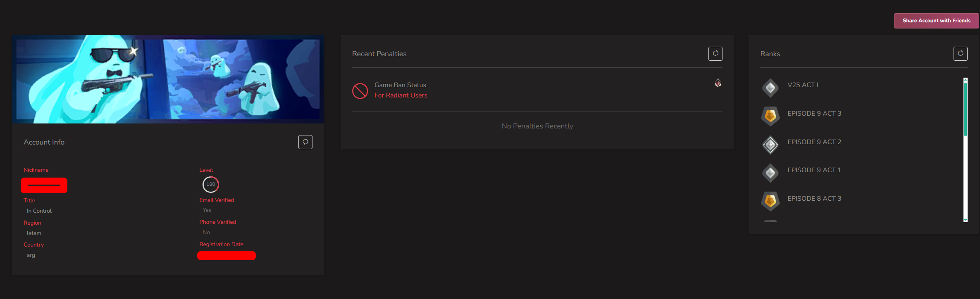Screen dimensions: 980x299
Task: Click the scrollbar down arrow in Ranks
Action: 966,220
